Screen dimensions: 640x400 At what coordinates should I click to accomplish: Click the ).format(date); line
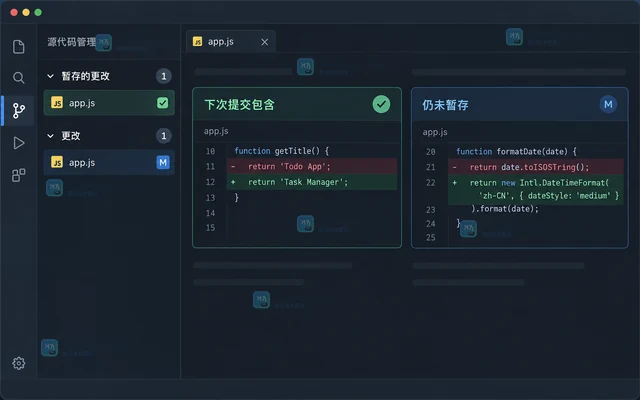click(504, 209)
